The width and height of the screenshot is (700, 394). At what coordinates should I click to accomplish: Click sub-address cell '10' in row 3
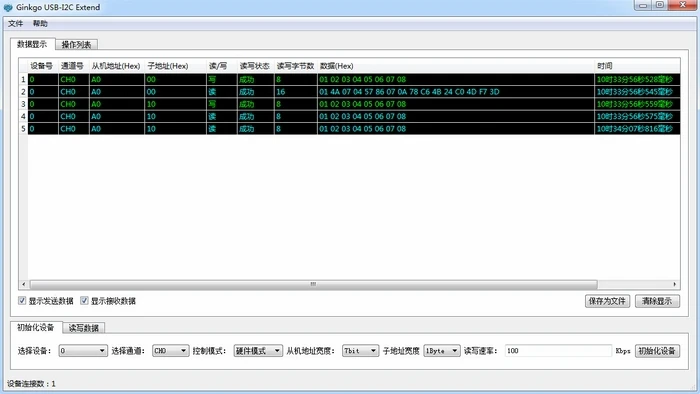coord(175,104)
